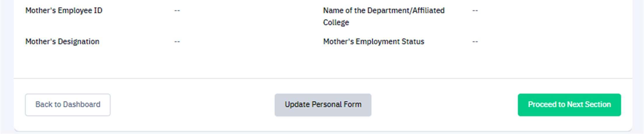Select the Mother's Employment Status label

coord(374,42)
